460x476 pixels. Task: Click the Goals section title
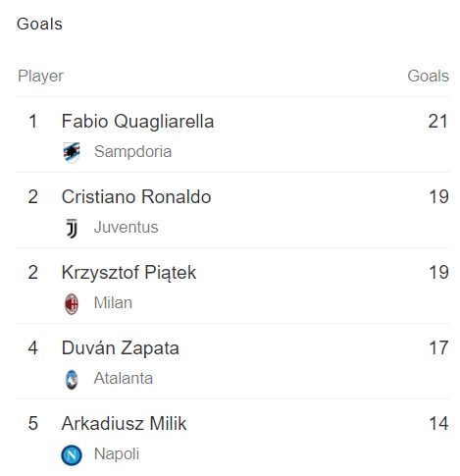pos(39,24)
